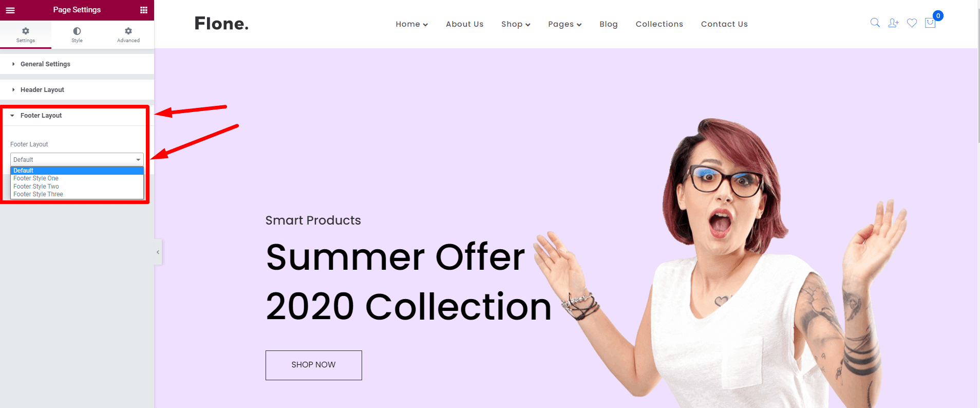Image resolution: width=980 pixels, height=408 pixels.
Task: Expand the General Settings section
Action: (77, 64)
